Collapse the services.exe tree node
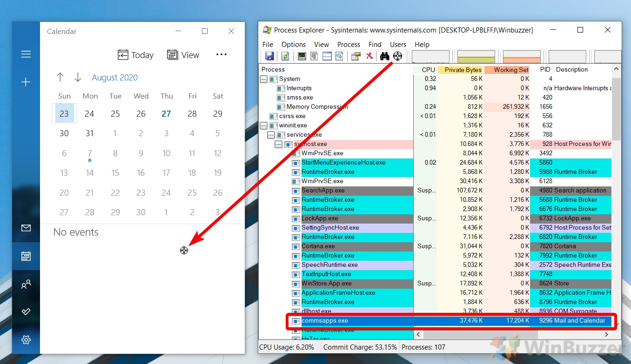This screenshot has width=631, height=364. 271,135
